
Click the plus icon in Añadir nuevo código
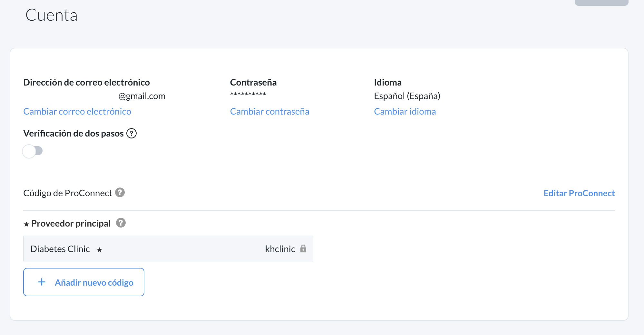42,282
